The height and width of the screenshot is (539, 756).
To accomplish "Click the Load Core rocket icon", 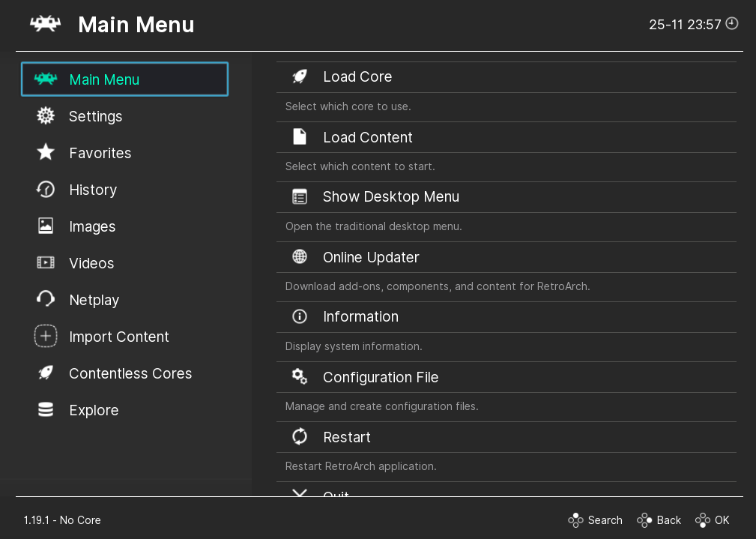I will pyautogui.click(x=300, y=76).
